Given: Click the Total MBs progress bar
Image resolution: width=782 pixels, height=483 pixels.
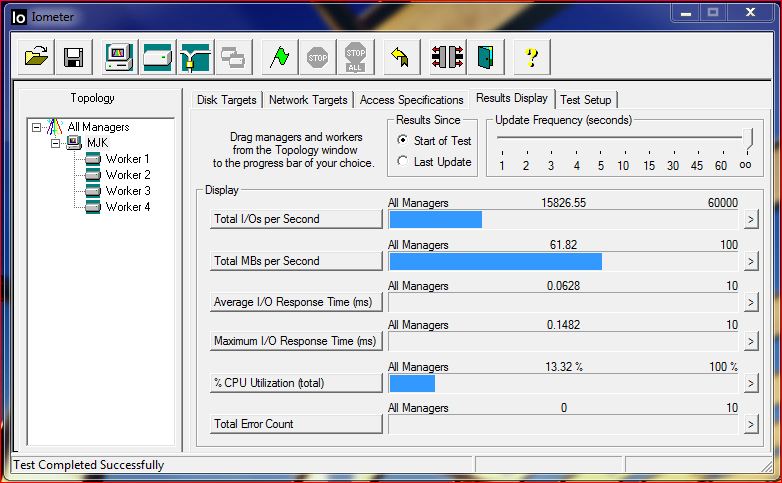Looking at the screenshot, I should [x=563, y=261].
